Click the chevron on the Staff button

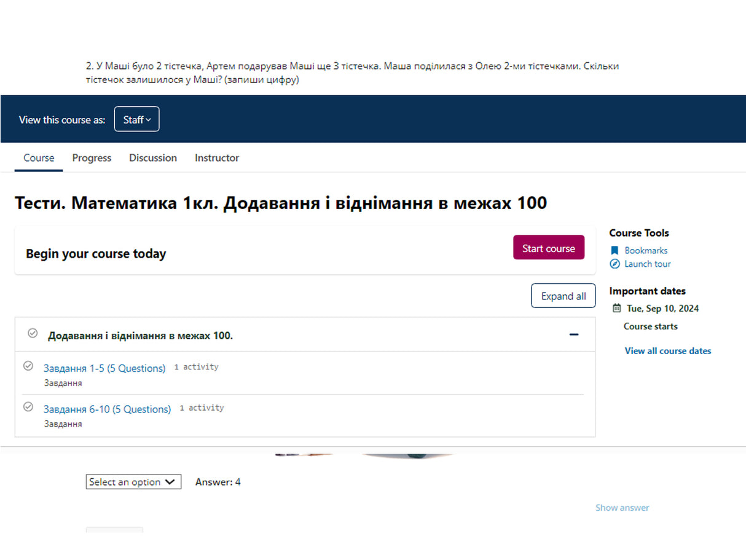click(149, 119)
